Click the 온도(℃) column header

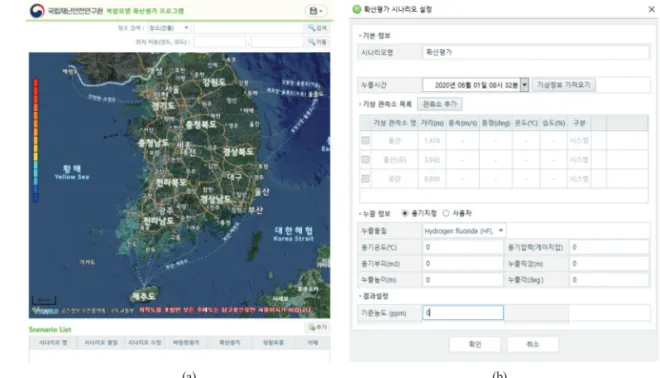(526, 123)
